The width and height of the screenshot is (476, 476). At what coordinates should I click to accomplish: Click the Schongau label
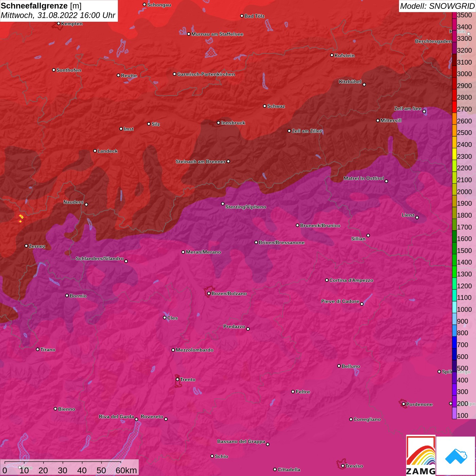click(x=159, y=5)
